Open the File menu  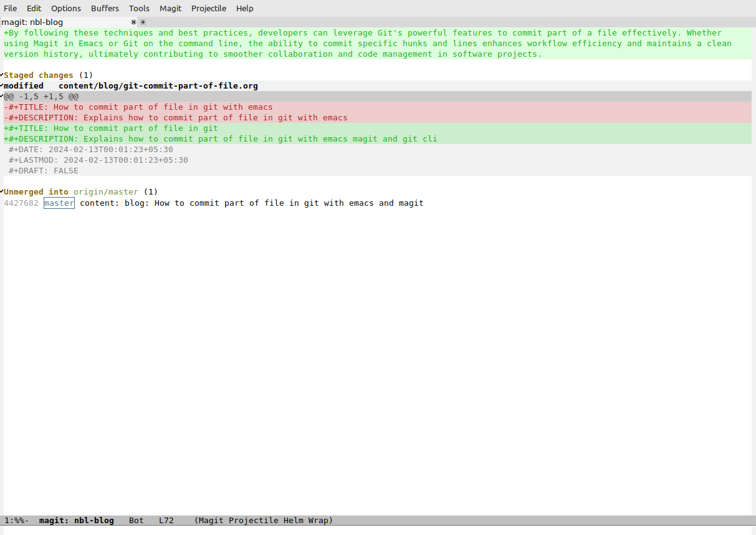[11, 8]
